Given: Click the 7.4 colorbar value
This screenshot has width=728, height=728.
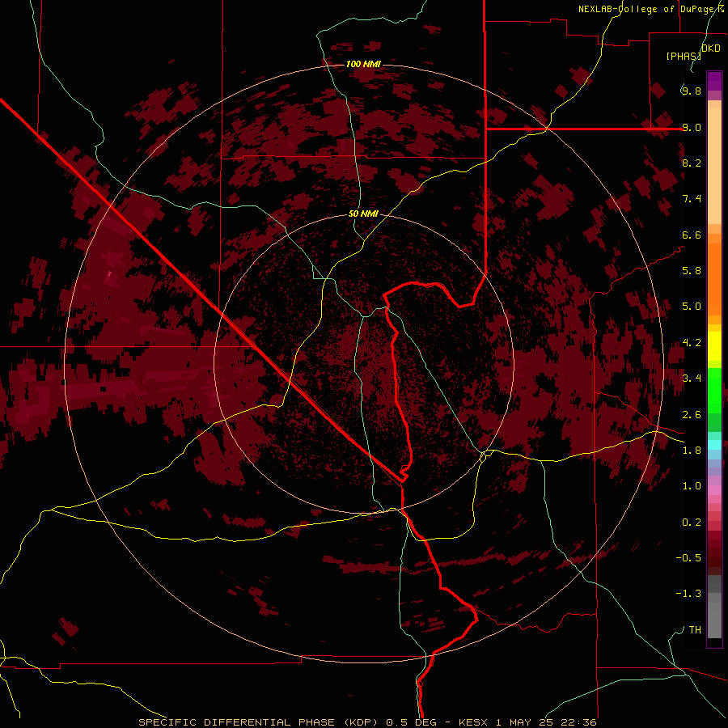Looking at the screenshot, I should click(692, 199).
